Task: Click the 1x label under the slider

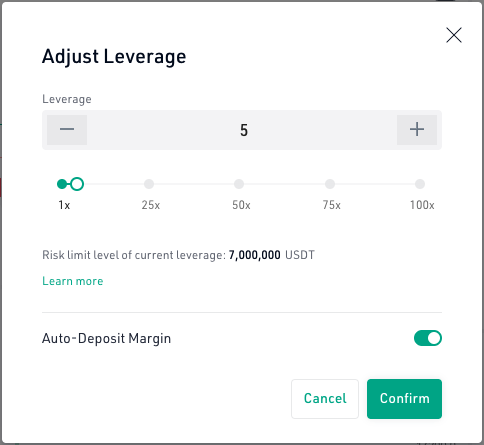Action: [x=64, y=205]
